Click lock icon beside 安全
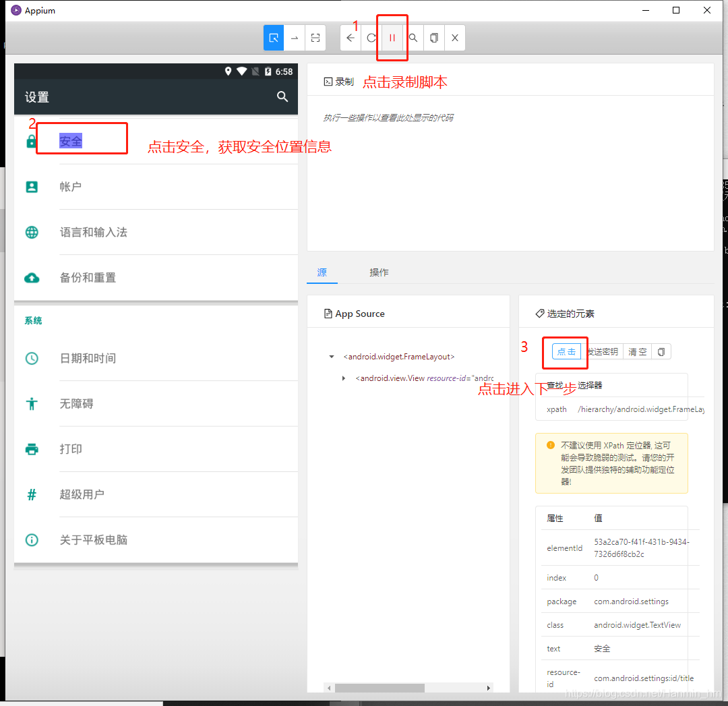 point(31,141)
